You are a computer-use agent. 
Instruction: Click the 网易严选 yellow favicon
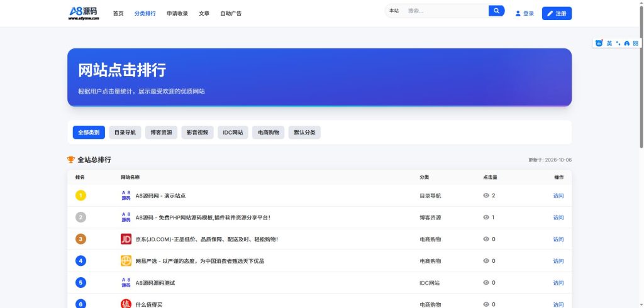[x=126, y=261]
